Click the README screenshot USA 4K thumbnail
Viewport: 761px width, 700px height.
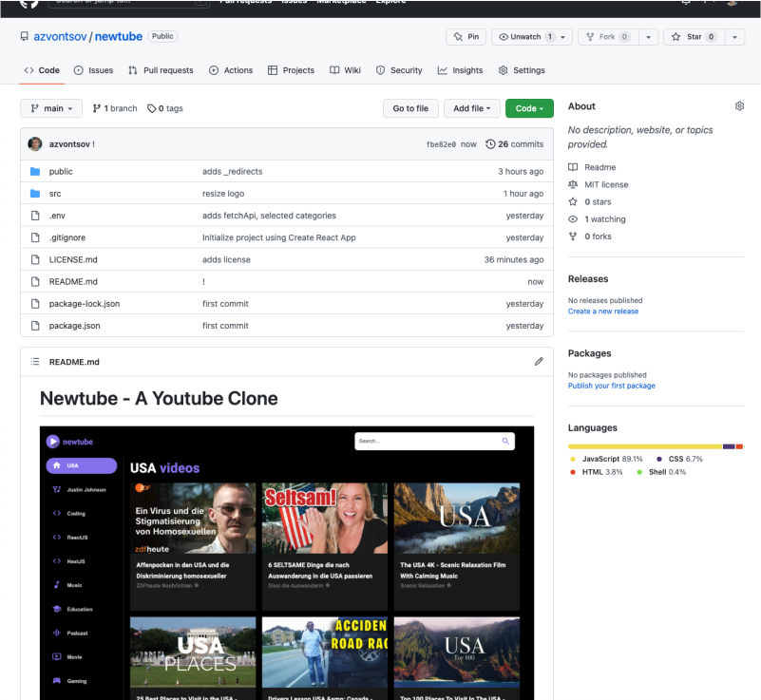pos(457,518)
